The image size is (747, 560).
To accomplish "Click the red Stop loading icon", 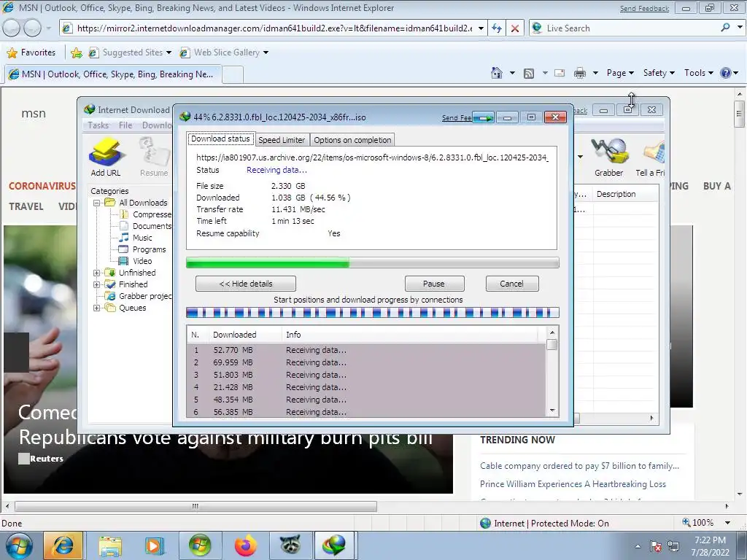I will pyautogui.click(x=515, y=28).
